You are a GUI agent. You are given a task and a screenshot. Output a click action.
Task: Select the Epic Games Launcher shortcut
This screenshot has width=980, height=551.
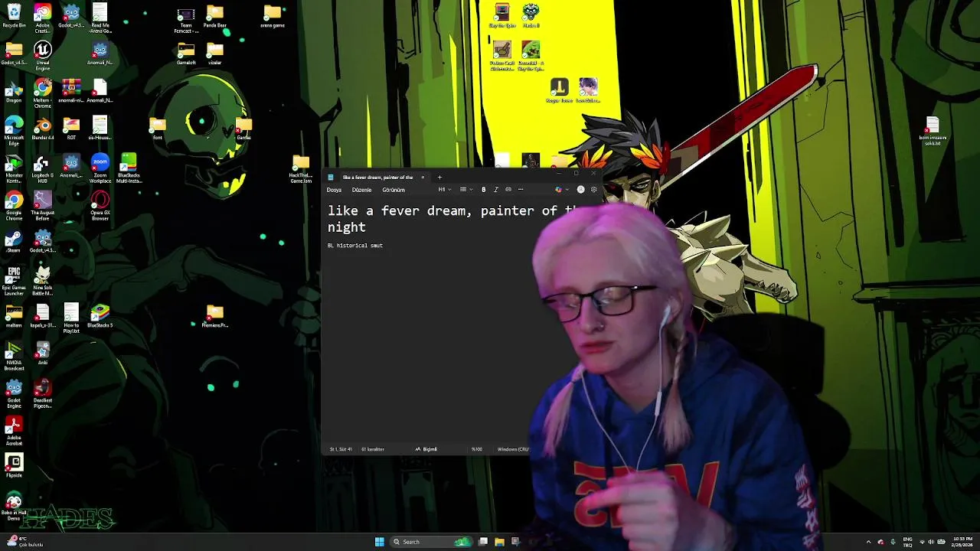point(14,280)
